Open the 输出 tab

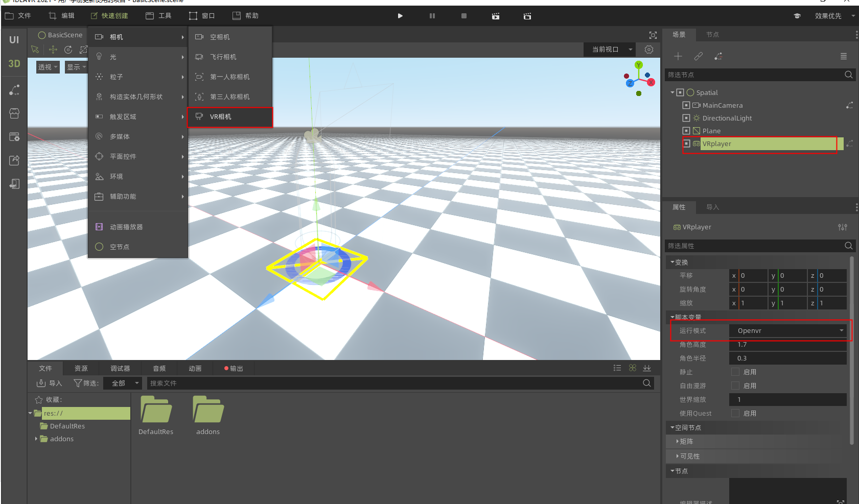point(234,368)
